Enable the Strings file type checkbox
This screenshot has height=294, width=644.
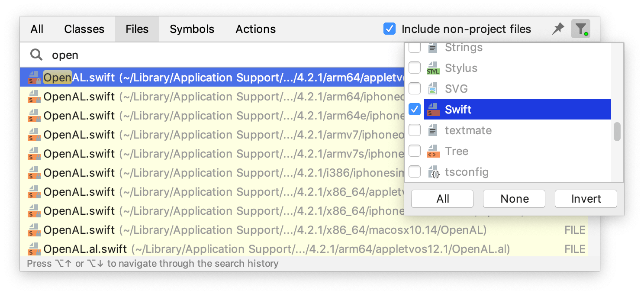point(415,47)
